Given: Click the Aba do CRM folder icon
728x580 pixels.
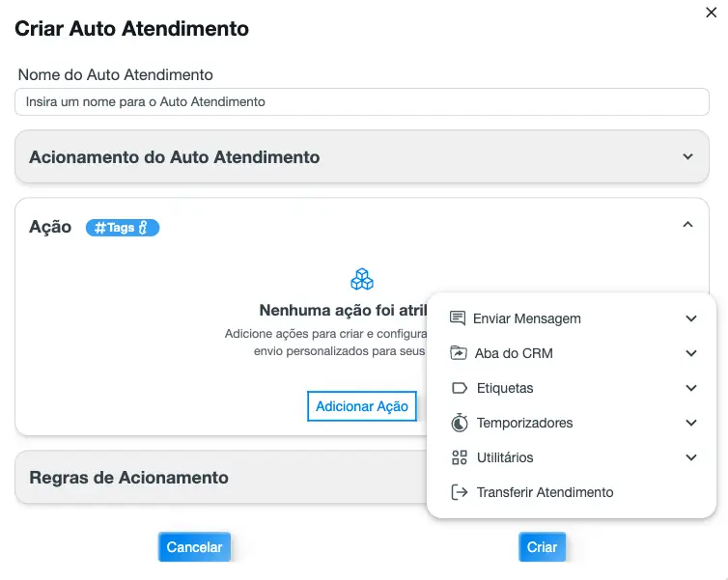Looking at the screenshot, I should point(459,353).
